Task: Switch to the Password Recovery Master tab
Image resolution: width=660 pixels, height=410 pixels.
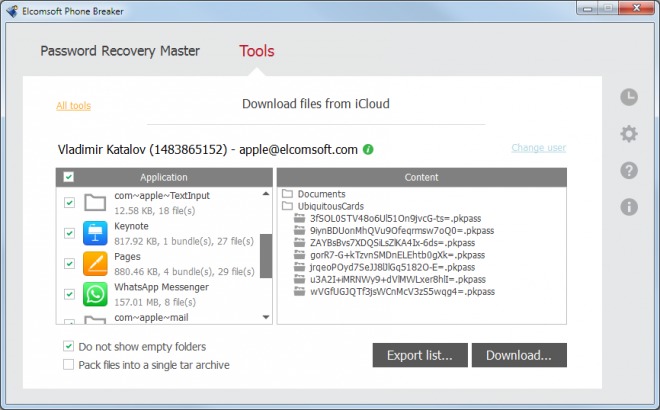Action: click(x=120, y=51)
